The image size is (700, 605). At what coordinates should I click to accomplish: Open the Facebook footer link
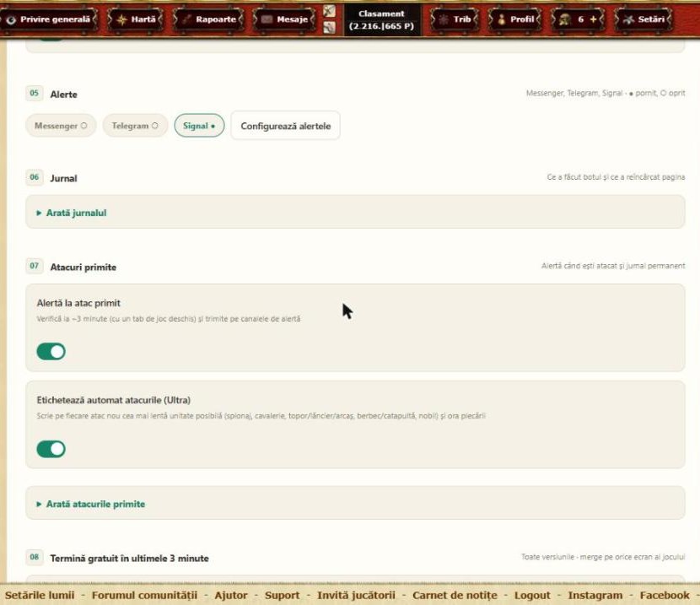pos(665,595)
